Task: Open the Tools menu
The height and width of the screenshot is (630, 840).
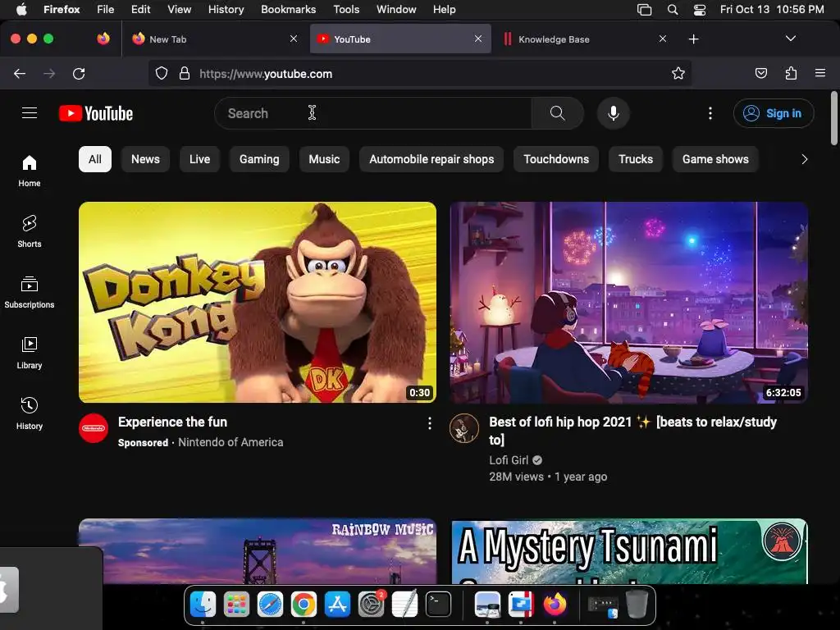Action: point(346,10)
